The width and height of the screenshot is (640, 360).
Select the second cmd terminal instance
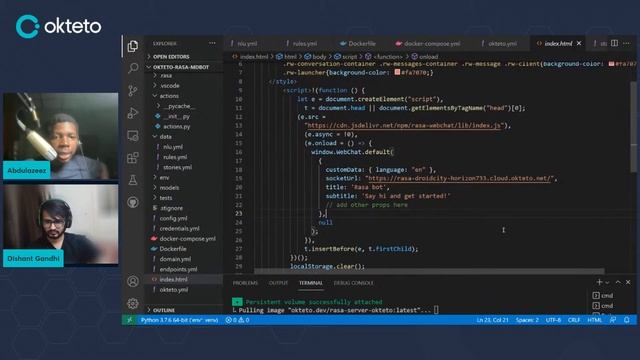coord(603,305)
